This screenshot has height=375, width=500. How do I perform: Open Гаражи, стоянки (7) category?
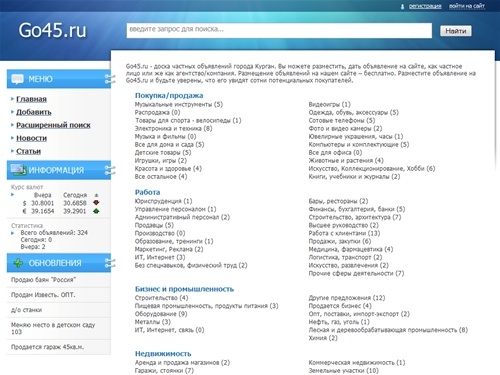pos(164,370)
